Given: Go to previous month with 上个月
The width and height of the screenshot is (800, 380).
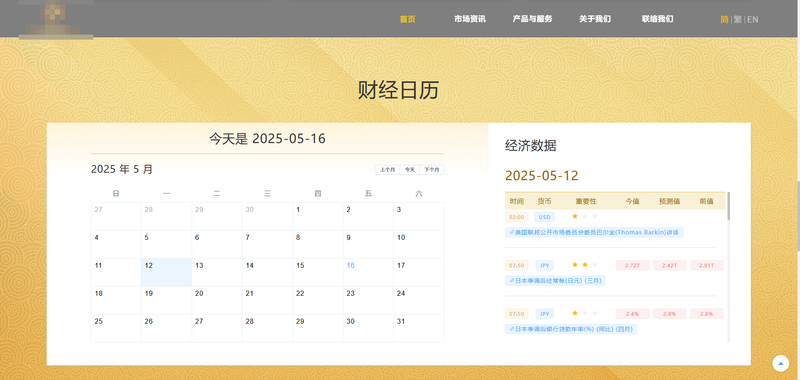Looking at the screenshot, I should click(387, 170).
